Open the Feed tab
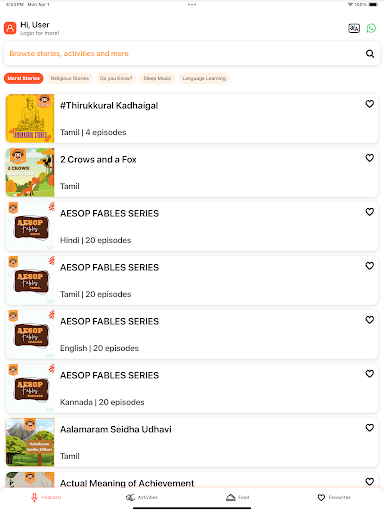 click(238, 497)
